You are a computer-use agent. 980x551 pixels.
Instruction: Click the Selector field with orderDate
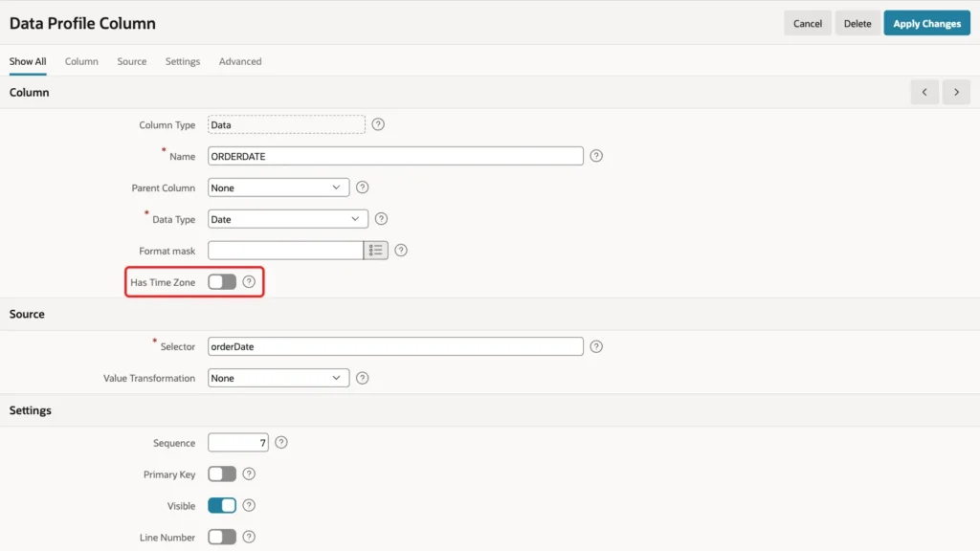(x=395, y=346)
